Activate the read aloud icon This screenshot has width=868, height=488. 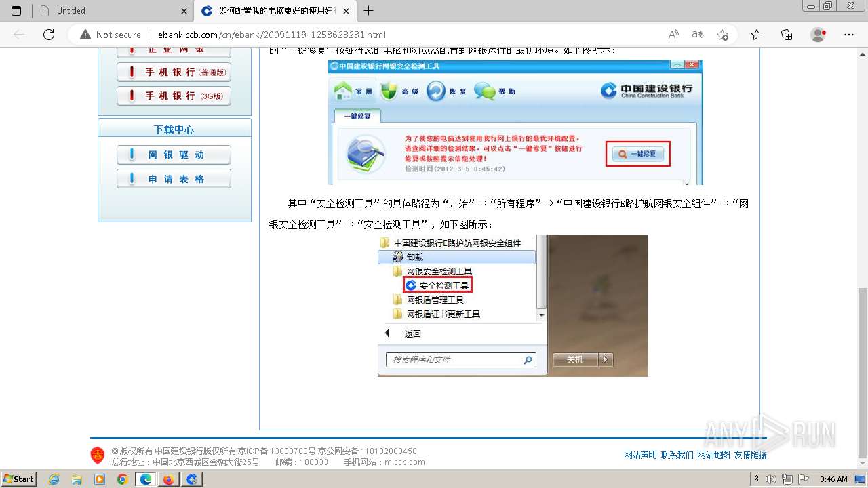pyautogui.click(x=673, y=35)
